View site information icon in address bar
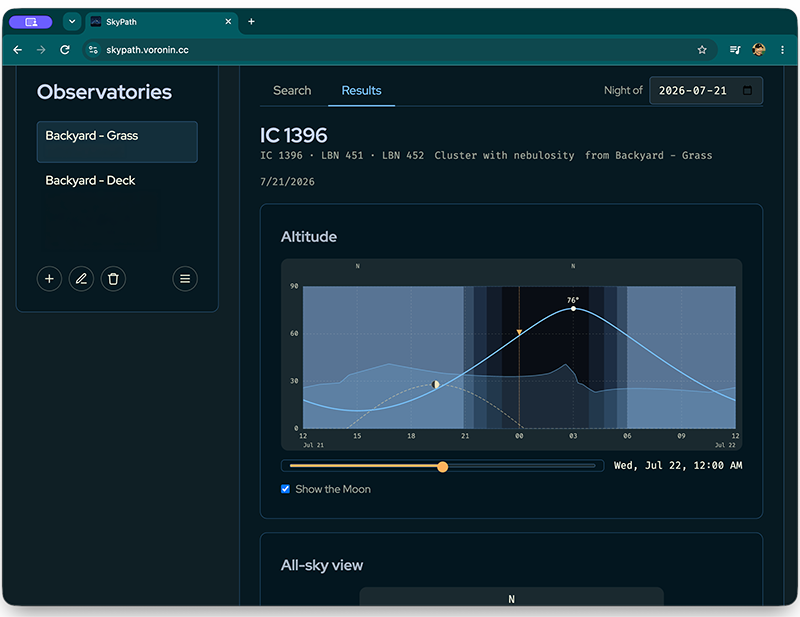 [93, 50]
